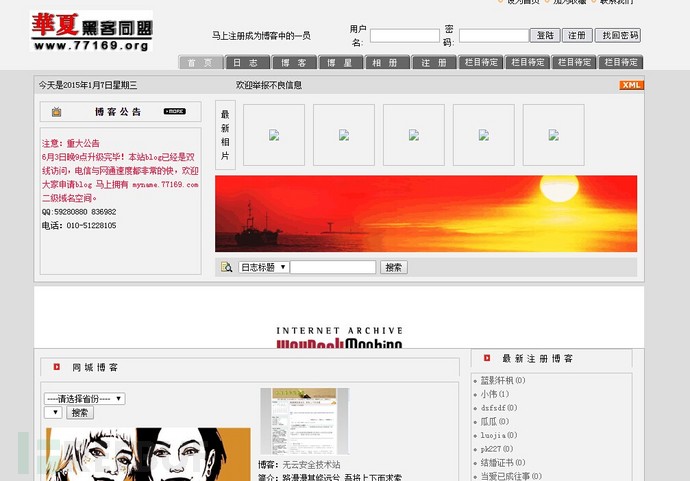The image size is (690, 481).
Task: Open the blog screenshot thumbnail above 博客
Action: (x=305, y=421)
